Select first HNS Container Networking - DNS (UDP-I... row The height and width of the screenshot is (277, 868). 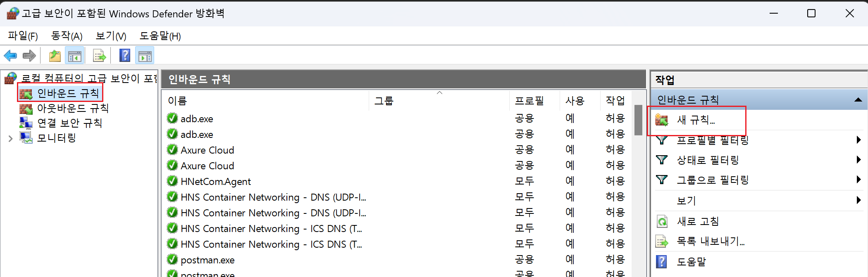coord(398,197)
